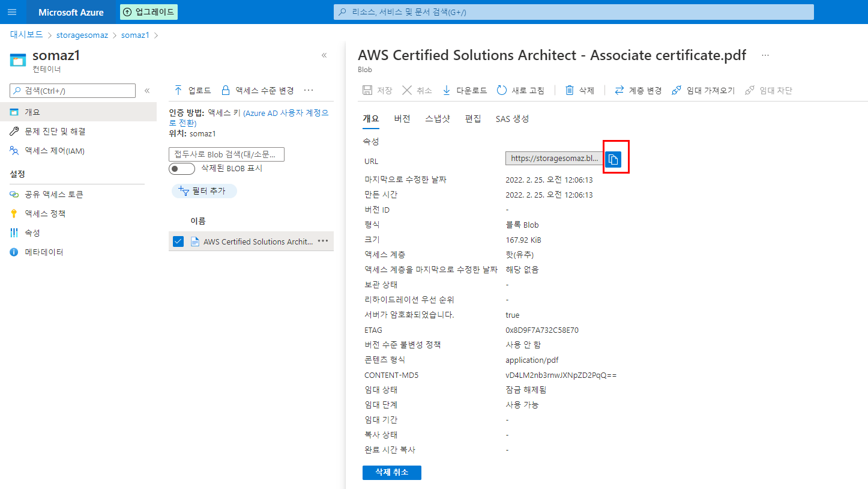Viewport: 868px width, 489px height.
Task: Click 필터 추가 button
Action: tap(204, 191)
